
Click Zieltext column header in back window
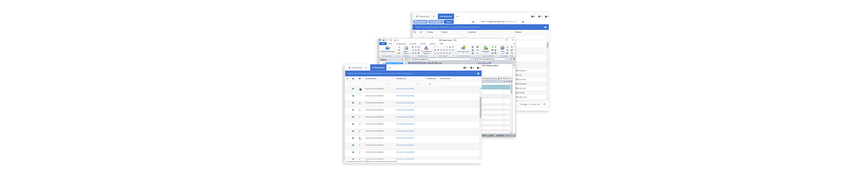coord(519,32)
